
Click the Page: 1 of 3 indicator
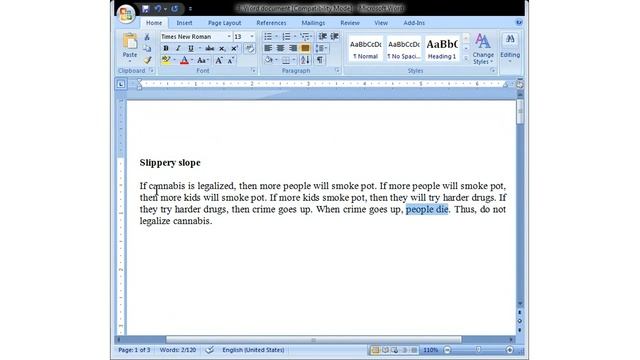[x=134, y=350]
